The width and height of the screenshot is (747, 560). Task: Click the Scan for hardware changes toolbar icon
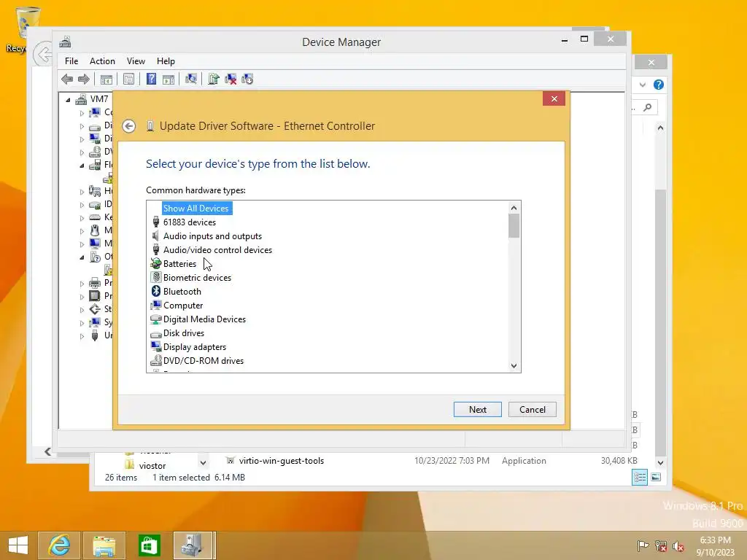coord(191,79)
